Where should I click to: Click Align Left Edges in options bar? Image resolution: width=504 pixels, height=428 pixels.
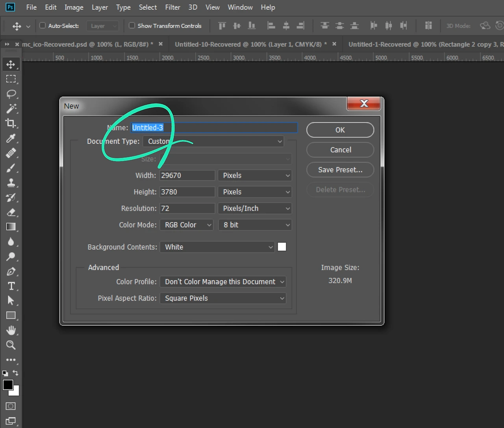pos(271,26)
